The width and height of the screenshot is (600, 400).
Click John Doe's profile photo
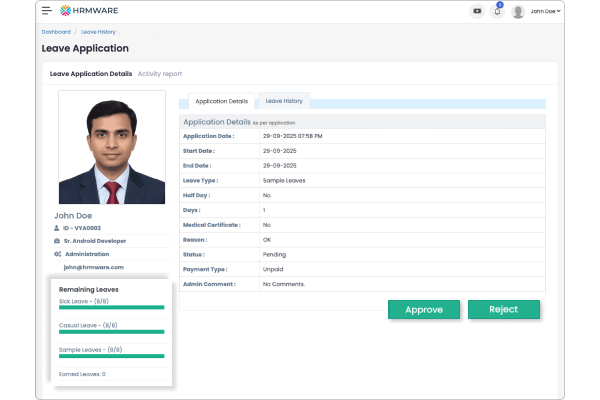(111, 148)
